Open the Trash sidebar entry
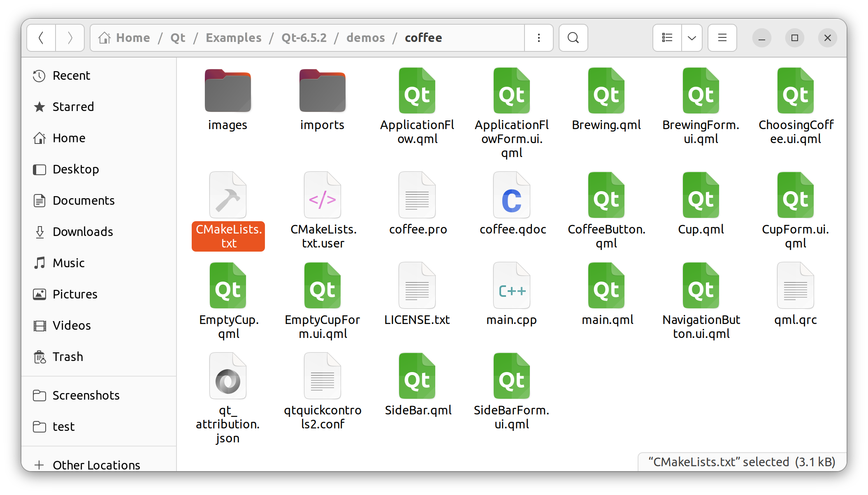 (x=67, y=356)
